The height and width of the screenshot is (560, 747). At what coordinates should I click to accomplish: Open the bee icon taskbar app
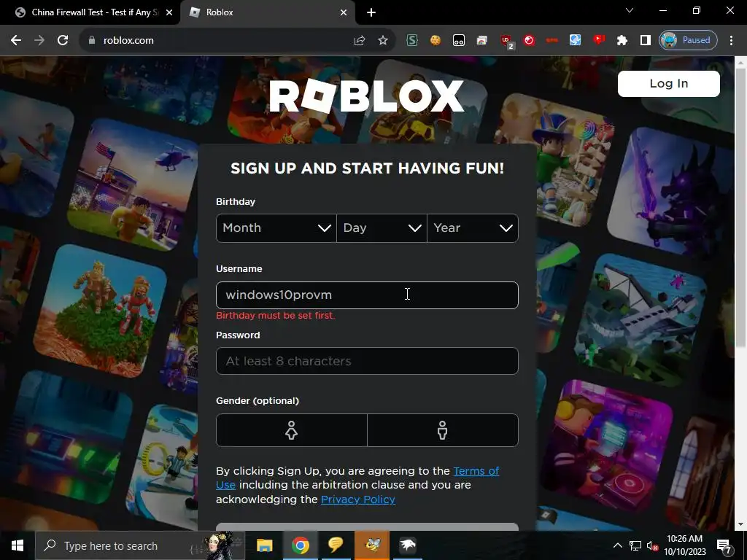372,545
